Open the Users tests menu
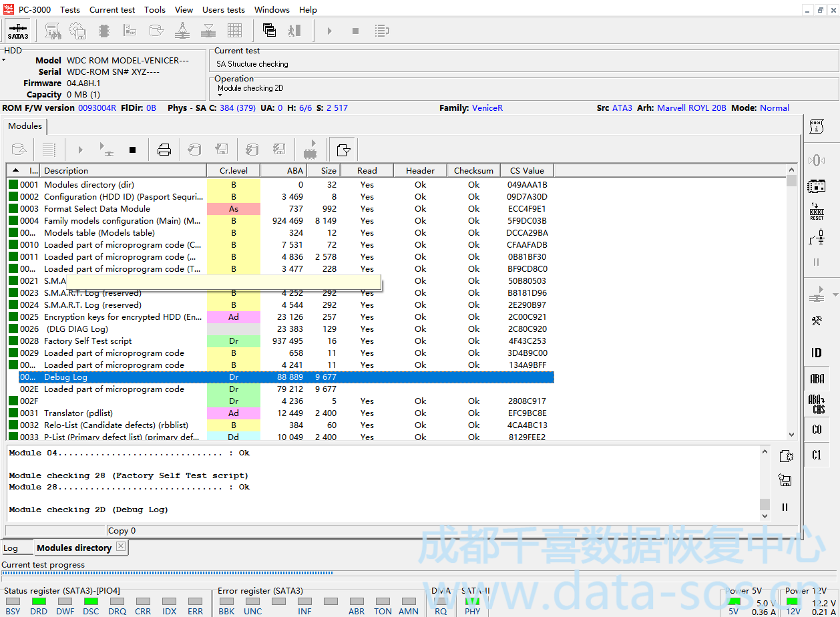This screenshot has width=840, height=617. point(223,10)
